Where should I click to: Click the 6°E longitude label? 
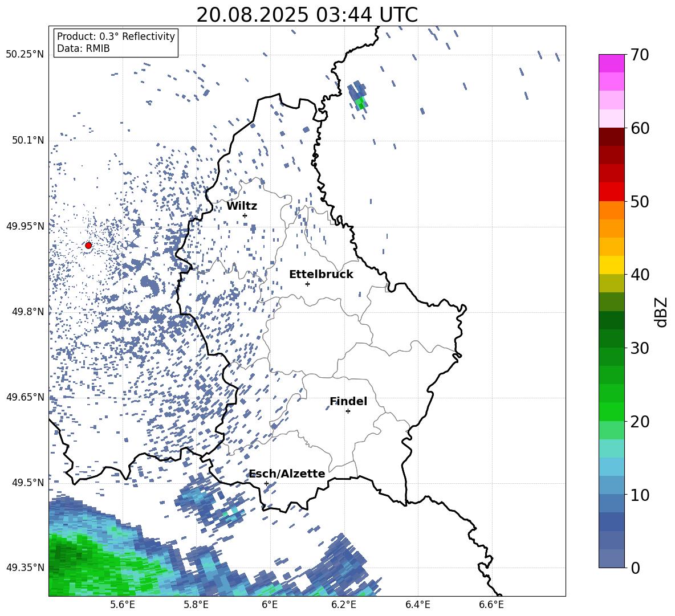[270, 605]
